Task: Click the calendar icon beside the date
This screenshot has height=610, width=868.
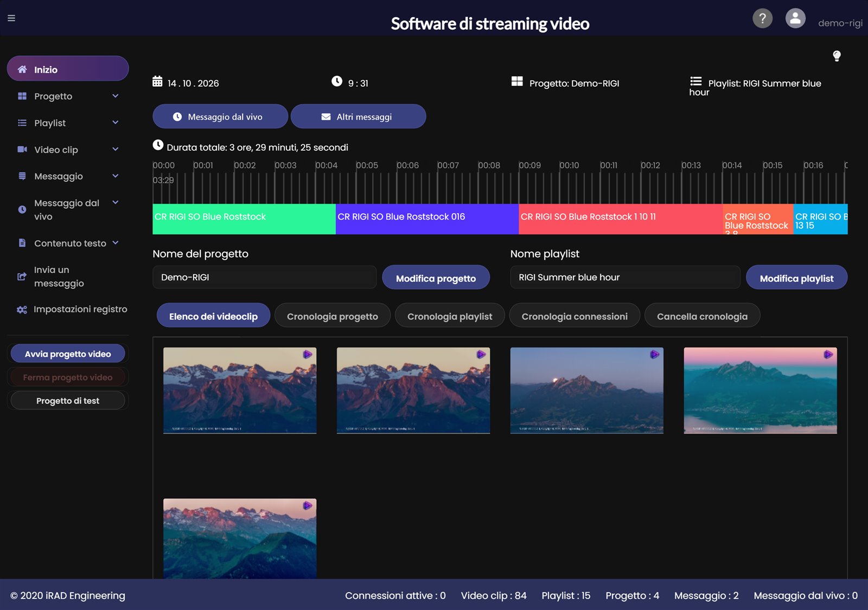Action: [157, 81]
